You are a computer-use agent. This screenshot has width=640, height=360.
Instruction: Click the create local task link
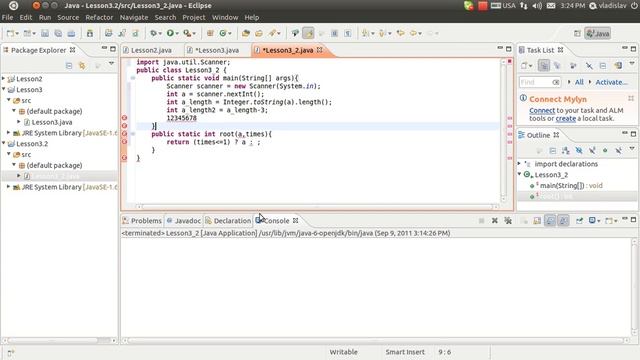tap(566, 118)
